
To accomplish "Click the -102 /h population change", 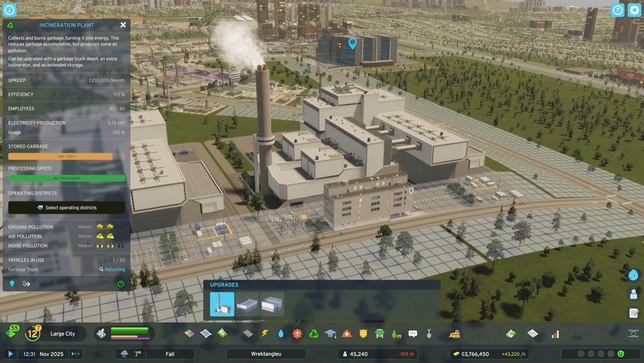I will pos(406,353).
